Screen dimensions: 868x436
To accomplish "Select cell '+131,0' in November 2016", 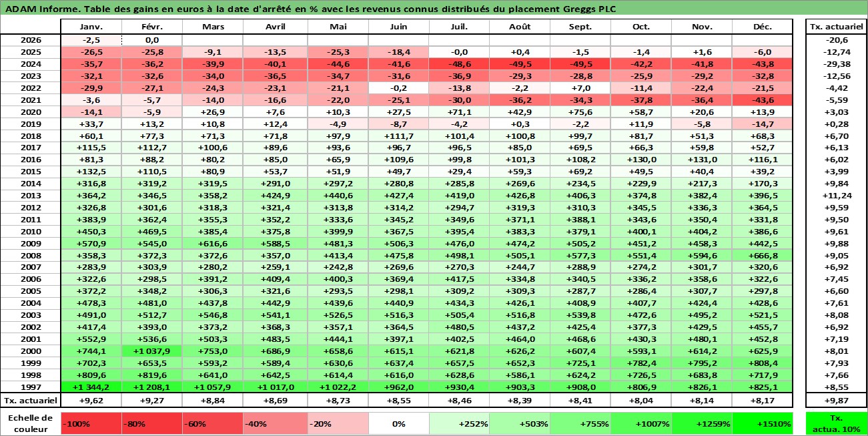I will [702, 160].
